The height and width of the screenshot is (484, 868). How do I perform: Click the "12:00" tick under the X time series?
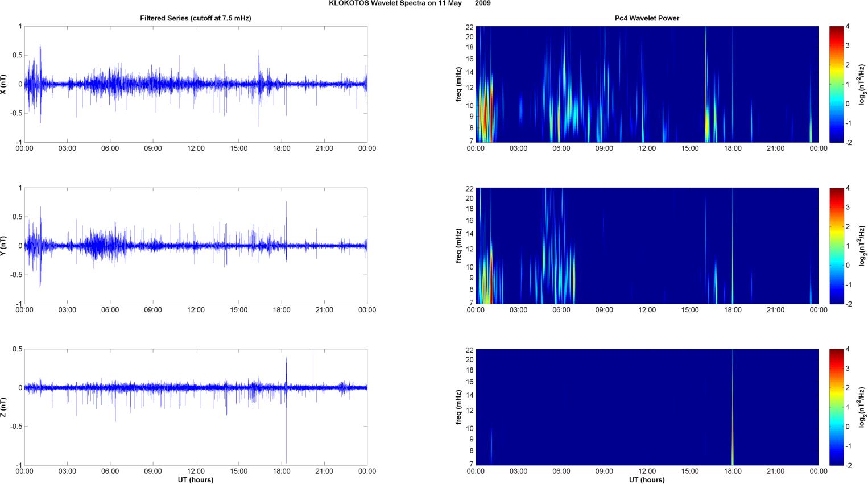tap(196, 148)
